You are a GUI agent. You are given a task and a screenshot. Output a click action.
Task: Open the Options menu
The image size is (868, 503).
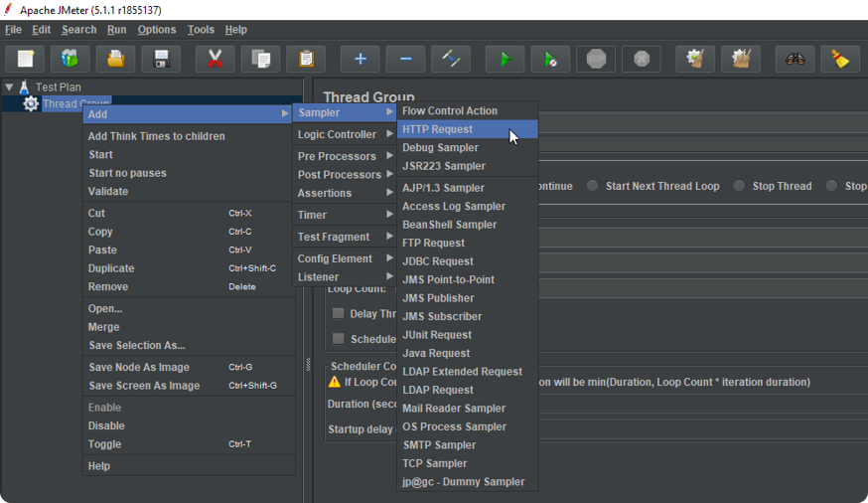[x=157, y=30]
